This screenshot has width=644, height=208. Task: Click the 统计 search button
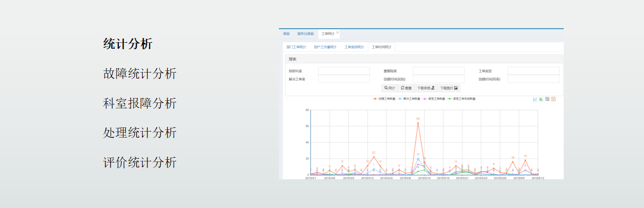point(390,88)
